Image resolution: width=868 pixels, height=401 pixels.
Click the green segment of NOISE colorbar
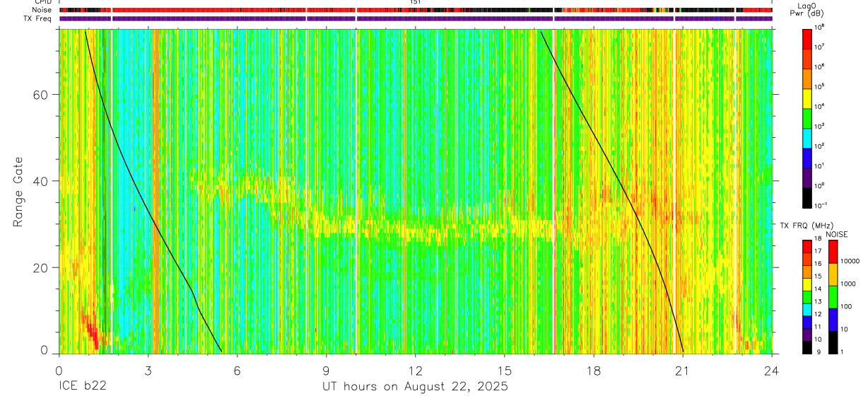833,297
